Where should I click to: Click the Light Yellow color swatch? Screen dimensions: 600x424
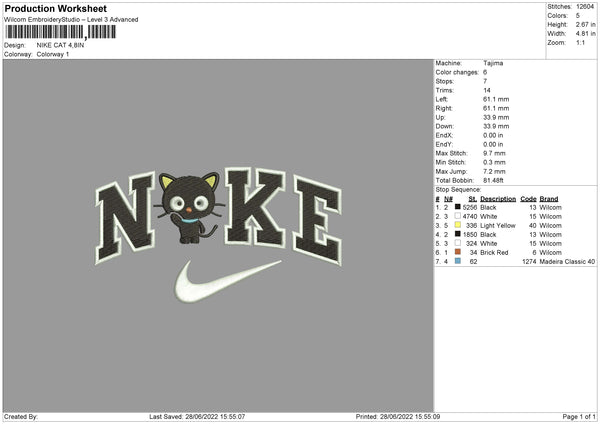coord(458,225)
